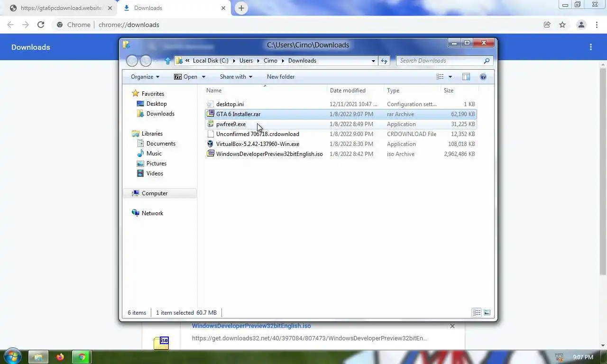Select the desktop.ini file icon

(x=211, y=104)
